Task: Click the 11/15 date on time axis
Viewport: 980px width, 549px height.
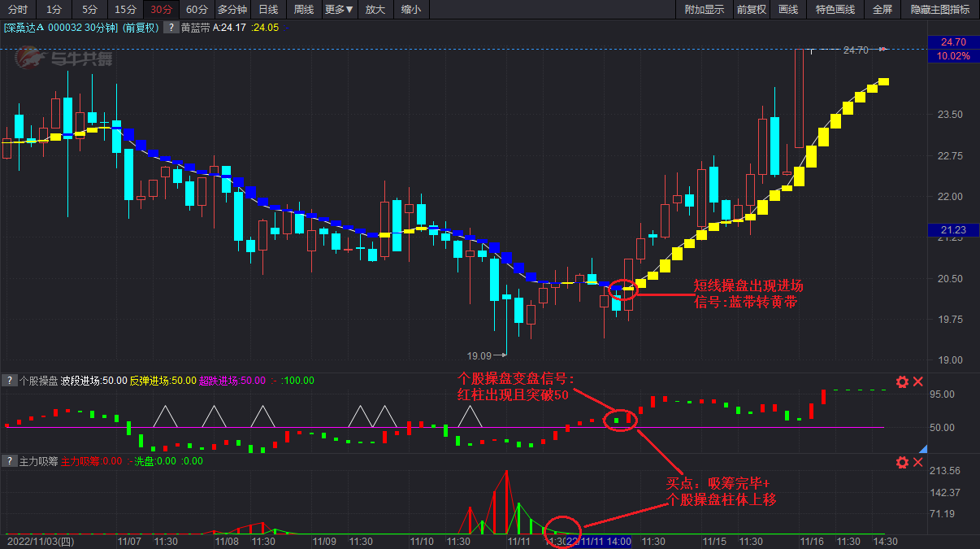Action: tap(714, 541)
